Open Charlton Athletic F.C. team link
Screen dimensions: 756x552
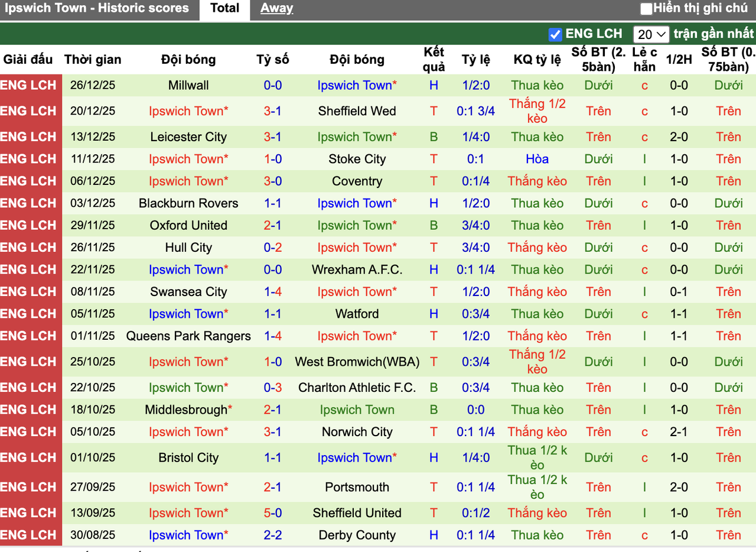(x=357, y=388)
